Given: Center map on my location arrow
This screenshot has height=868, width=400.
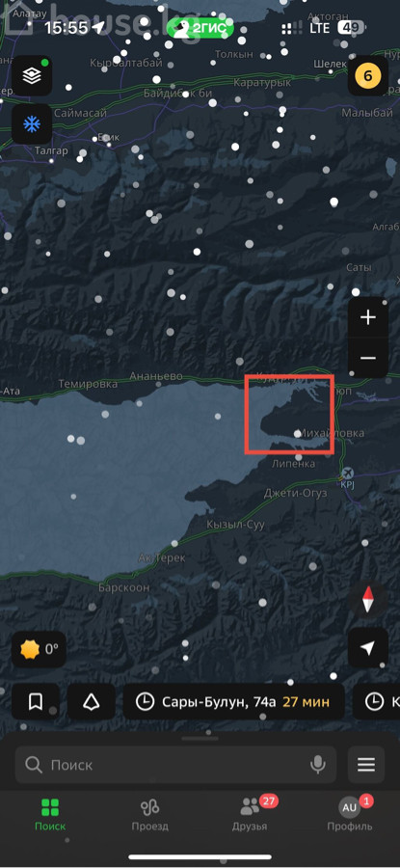Looking at the screenshot, I should pyautogui.click(x=368, y=648).
